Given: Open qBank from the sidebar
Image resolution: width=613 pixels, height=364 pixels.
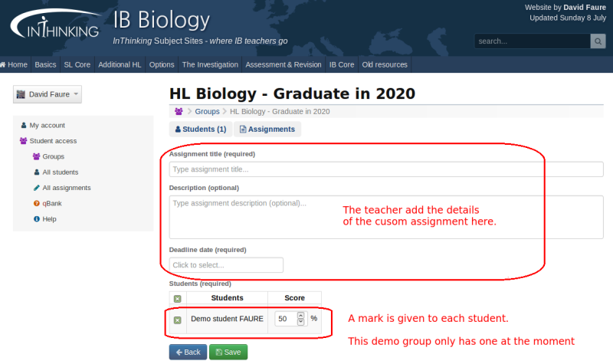Looking at the screenshot, I should click(53, 203).
